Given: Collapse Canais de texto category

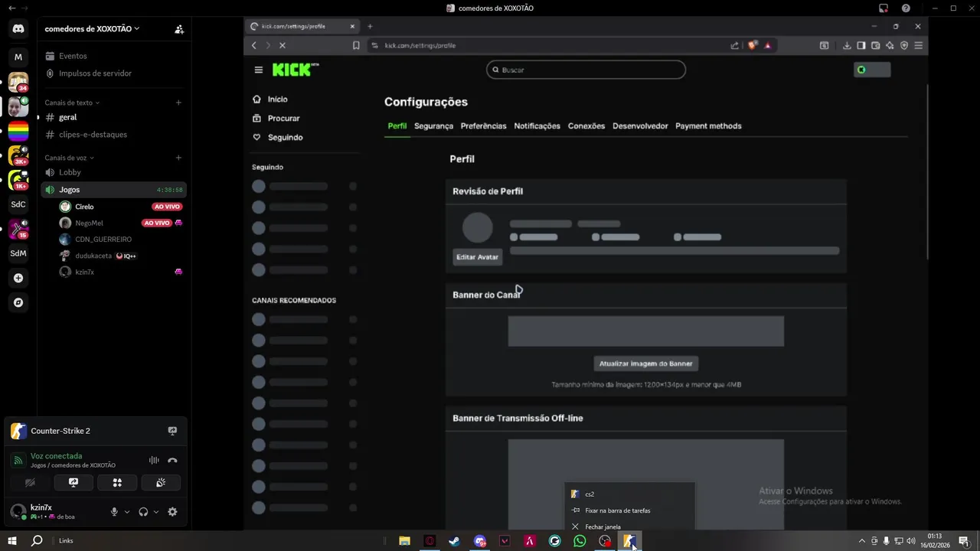Looking at the screenshot, I should point(72,103).
